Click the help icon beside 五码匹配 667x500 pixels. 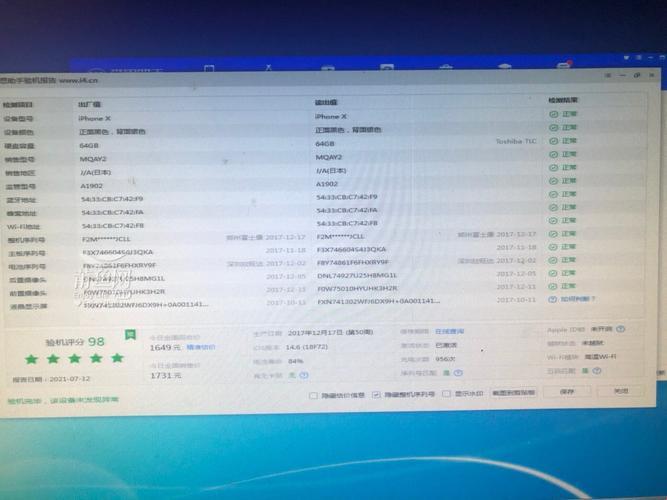(x=597, y=371)
